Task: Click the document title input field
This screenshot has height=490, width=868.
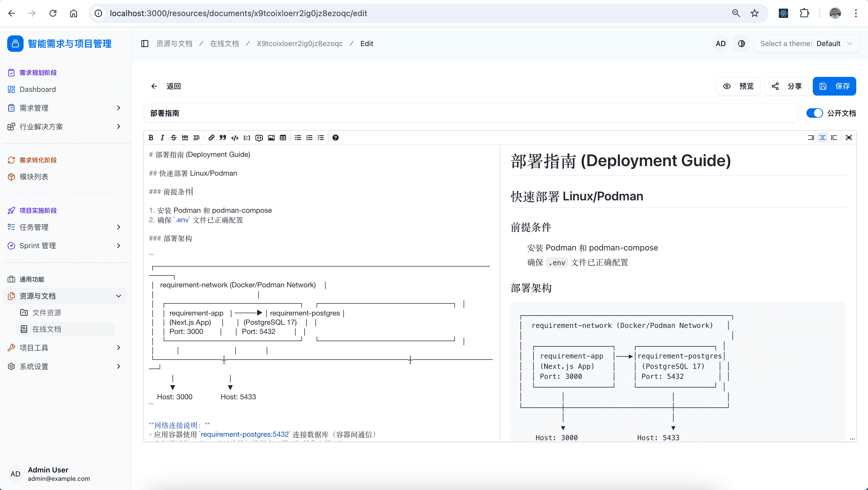Action: coord(471,113)
